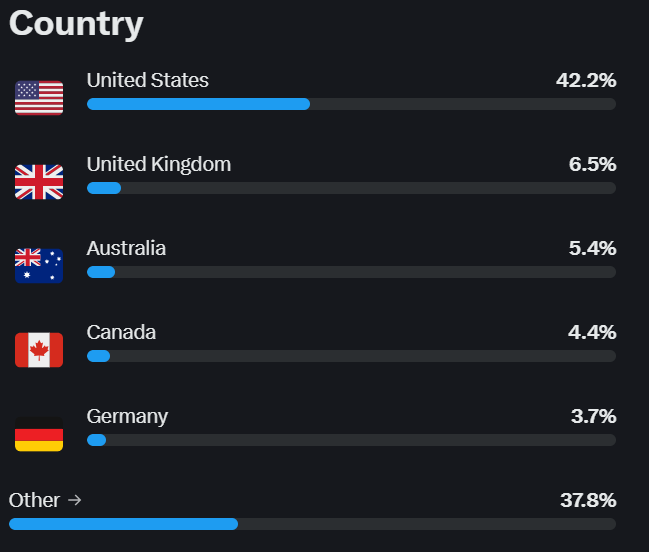The width and height of the screenshot is (649, 552).
Task: Click the United Kingdom percentage bar
Action: point(351,188)
